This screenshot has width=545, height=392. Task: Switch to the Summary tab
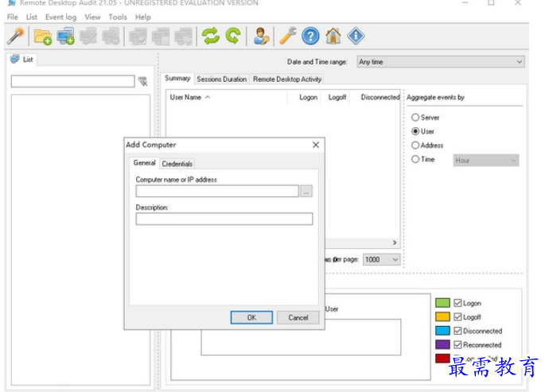click(x=177, y=78)
